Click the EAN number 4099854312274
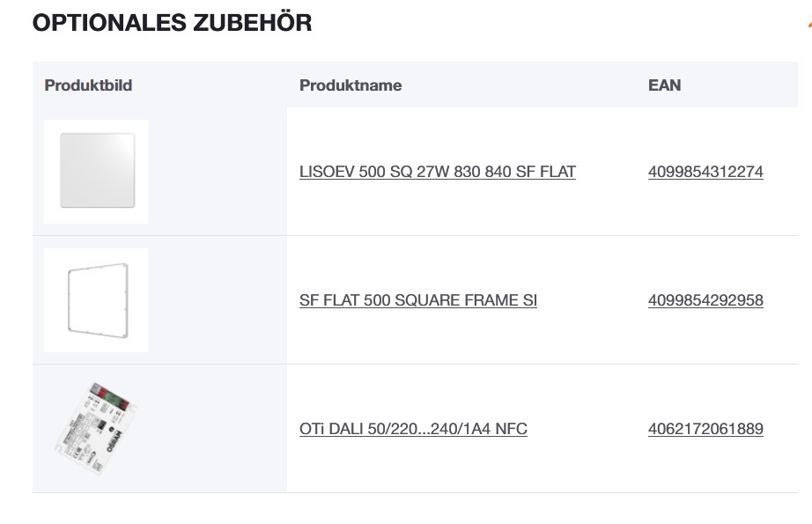 pos(705,172)
